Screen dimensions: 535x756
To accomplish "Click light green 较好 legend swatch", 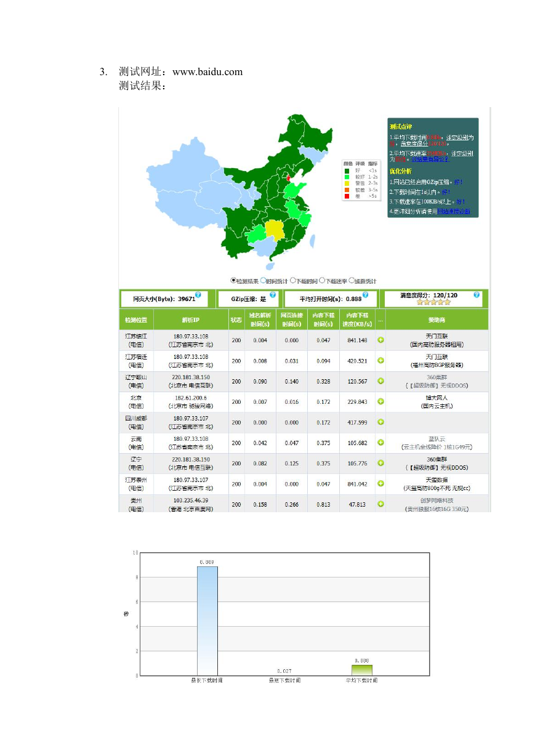I will (x=347, y=177).
